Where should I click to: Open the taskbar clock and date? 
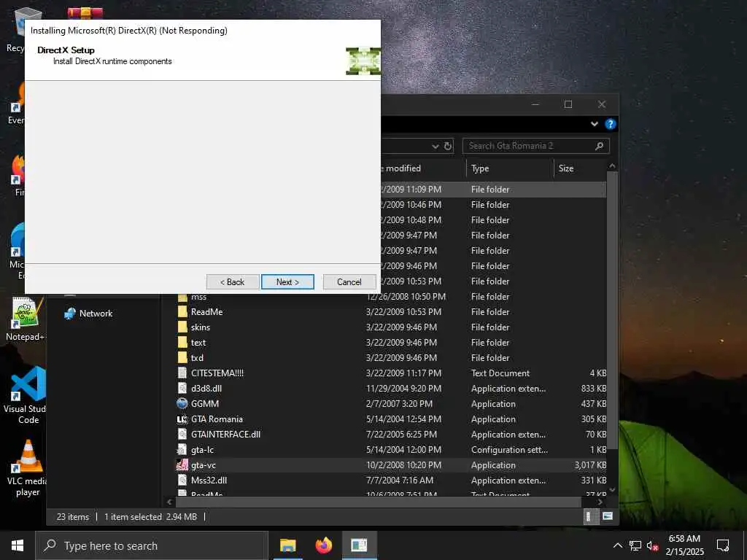(x=684, y=545)
